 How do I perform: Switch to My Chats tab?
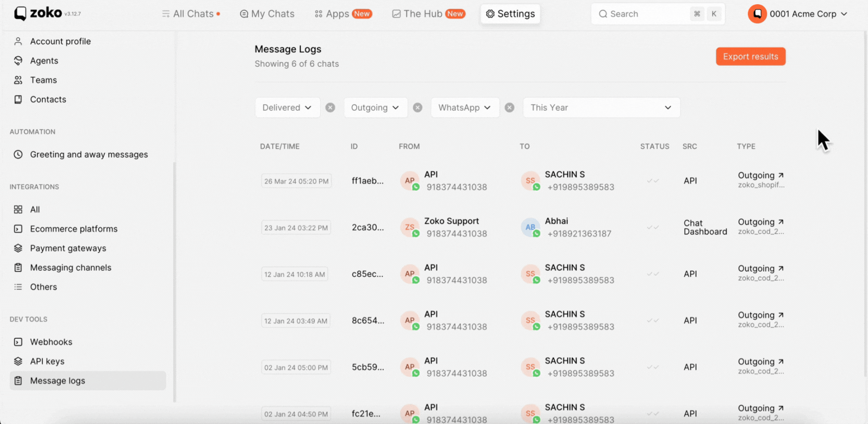pyautogui.click(x=267, y=14)
